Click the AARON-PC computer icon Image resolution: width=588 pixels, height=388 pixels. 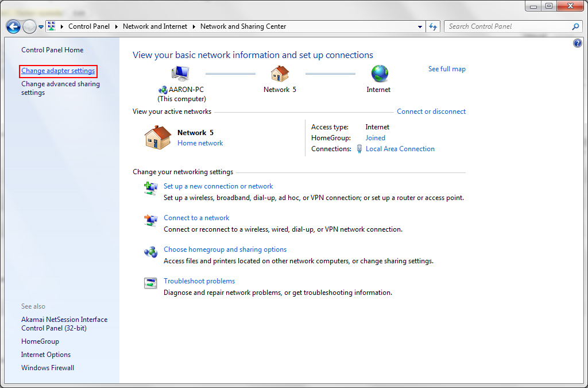(180, 74)
